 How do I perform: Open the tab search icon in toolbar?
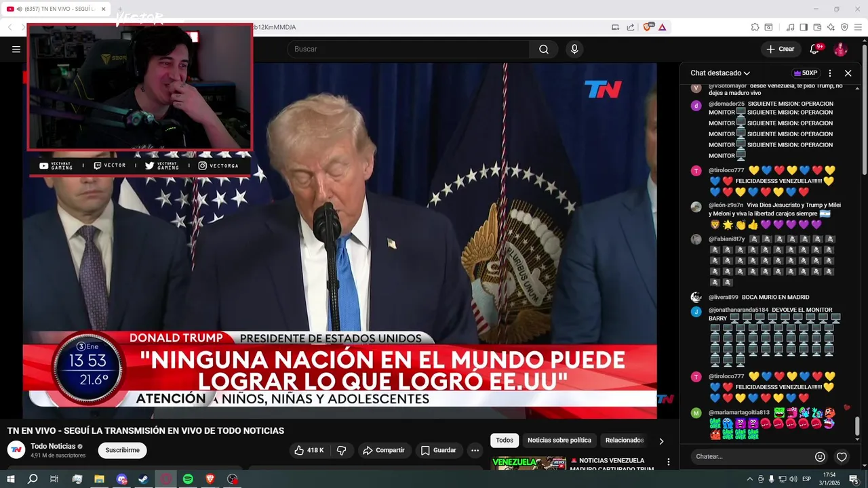point(768,27)
